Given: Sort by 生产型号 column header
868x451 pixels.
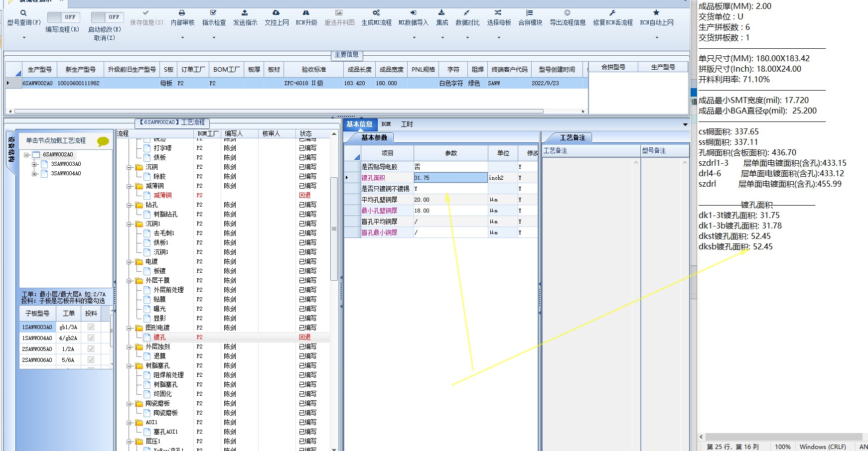Looking at the screenshot, I should coord(39,70).
